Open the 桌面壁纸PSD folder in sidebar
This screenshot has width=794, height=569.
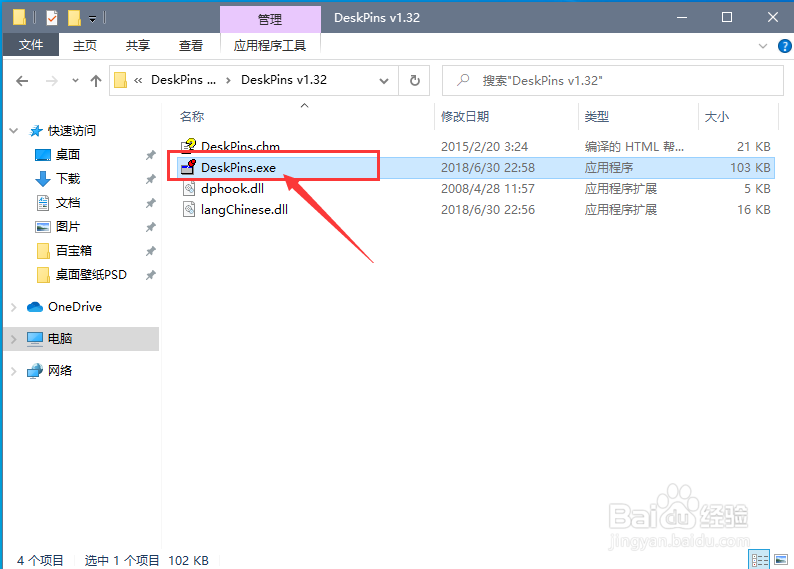click(x=91, y=274)
